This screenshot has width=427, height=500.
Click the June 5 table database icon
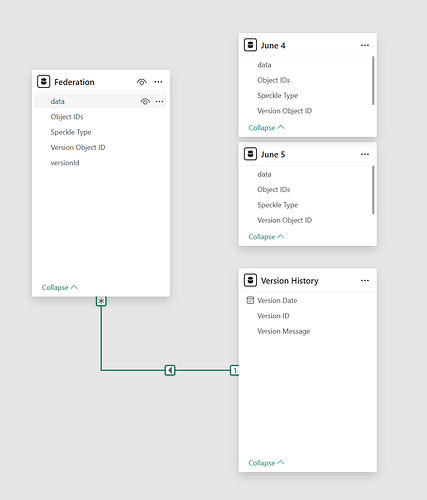pyautogui.click(x=250, y=154)
